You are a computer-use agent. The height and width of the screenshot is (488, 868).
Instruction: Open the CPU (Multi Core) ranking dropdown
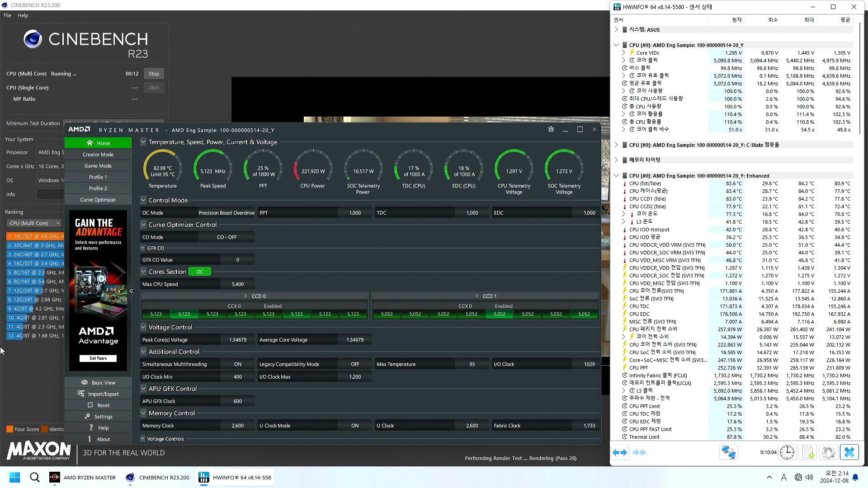click(34, 223)
